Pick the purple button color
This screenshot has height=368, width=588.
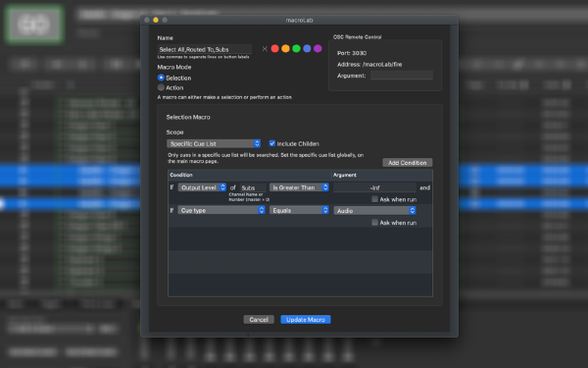point(318,49)
